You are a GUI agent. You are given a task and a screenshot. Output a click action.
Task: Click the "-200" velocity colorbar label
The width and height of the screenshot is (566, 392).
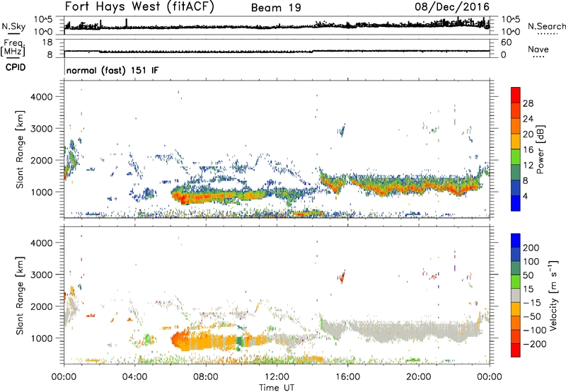[534, 344]
